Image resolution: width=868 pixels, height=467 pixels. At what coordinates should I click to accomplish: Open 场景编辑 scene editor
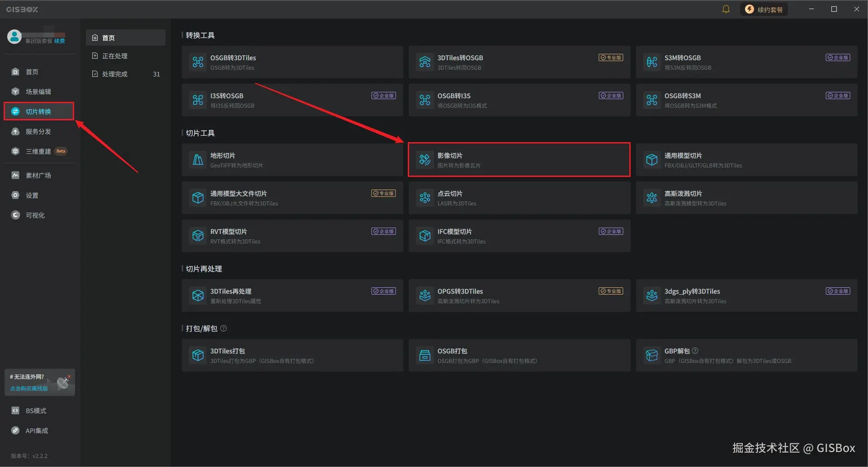pyautogui.click(x=39, y=91)
